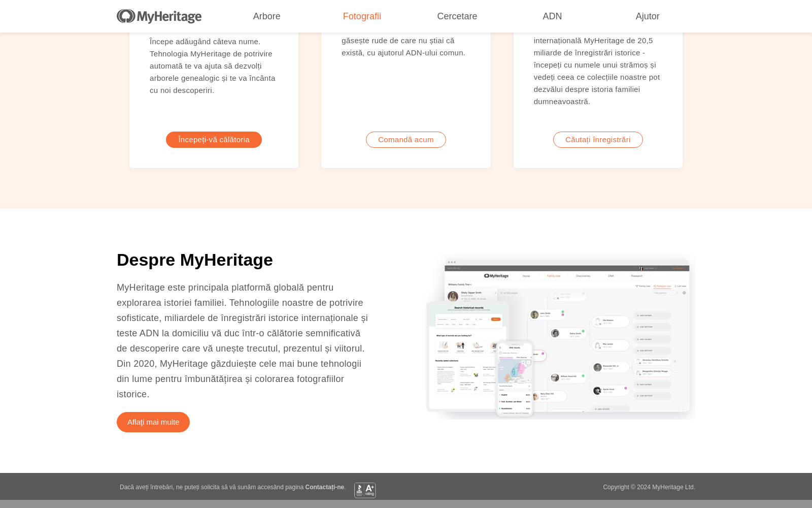The width and height of the screenshot is (812, 508).
Task: Open the Ajutor menu
Action: click(648, 16)
